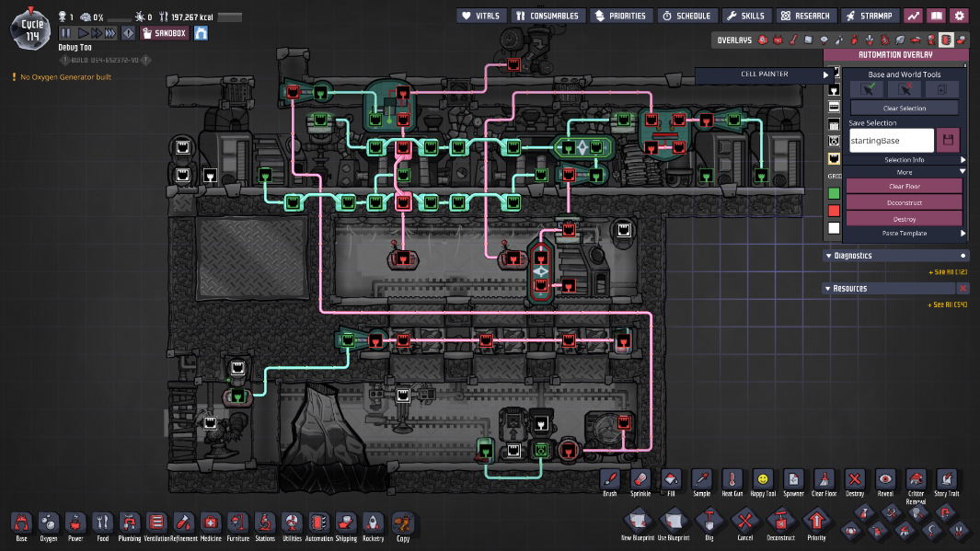Viewport: 980px width, 551px height.
Task: Toggle the Conveyor shipping overlay icon
Action: [962, 40]
